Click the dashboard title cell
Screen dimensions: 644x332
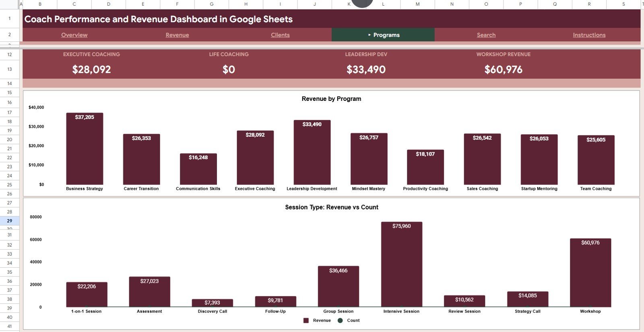(331, 19)
